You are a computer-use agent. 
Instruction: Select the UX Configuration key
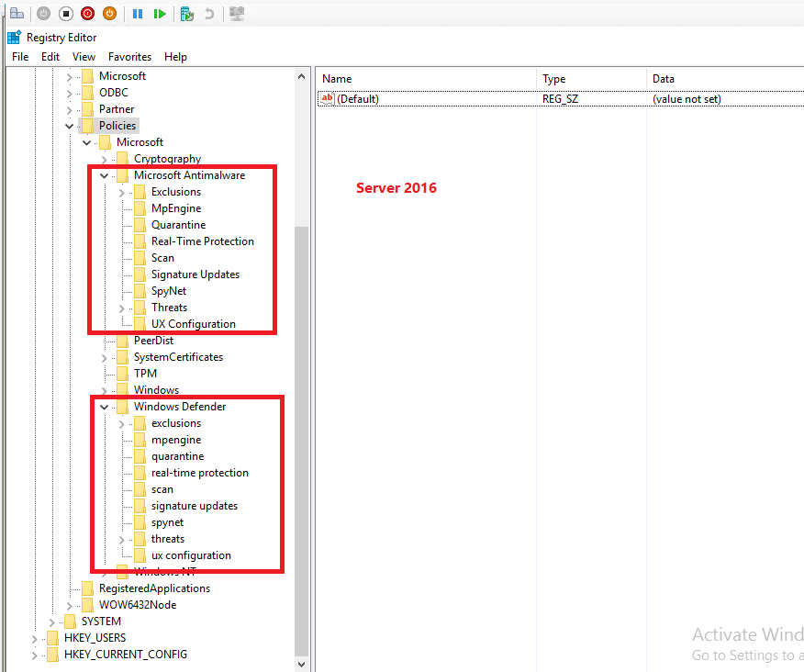[x=194, y=324]
